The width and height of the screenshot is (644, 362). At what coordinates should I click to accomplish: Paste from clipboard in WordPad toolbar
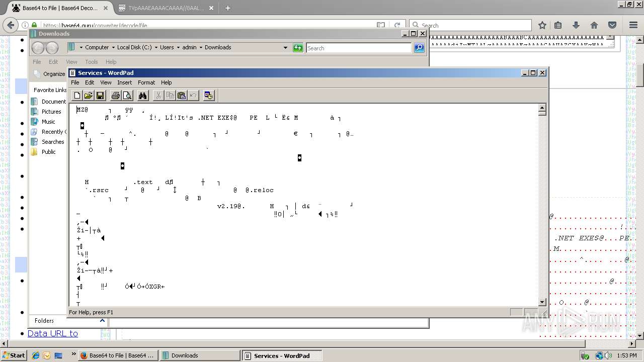[182, 95]
